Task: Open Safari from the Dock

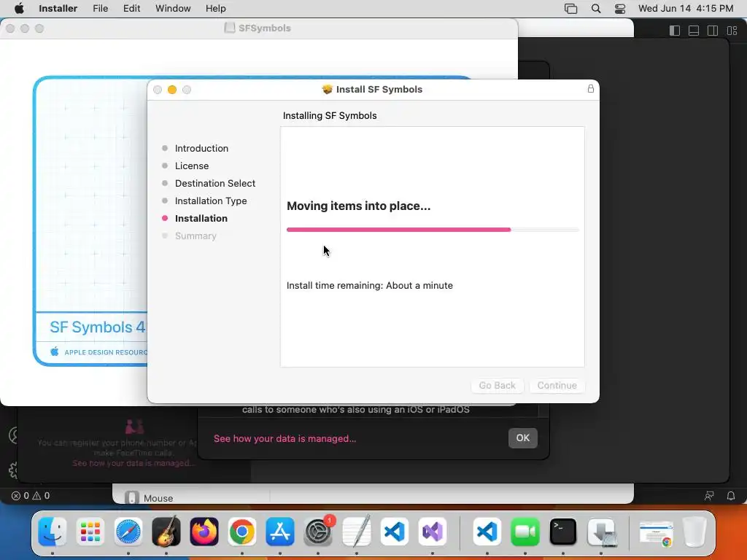Action: pyautogui.click(x=128, y=532)
